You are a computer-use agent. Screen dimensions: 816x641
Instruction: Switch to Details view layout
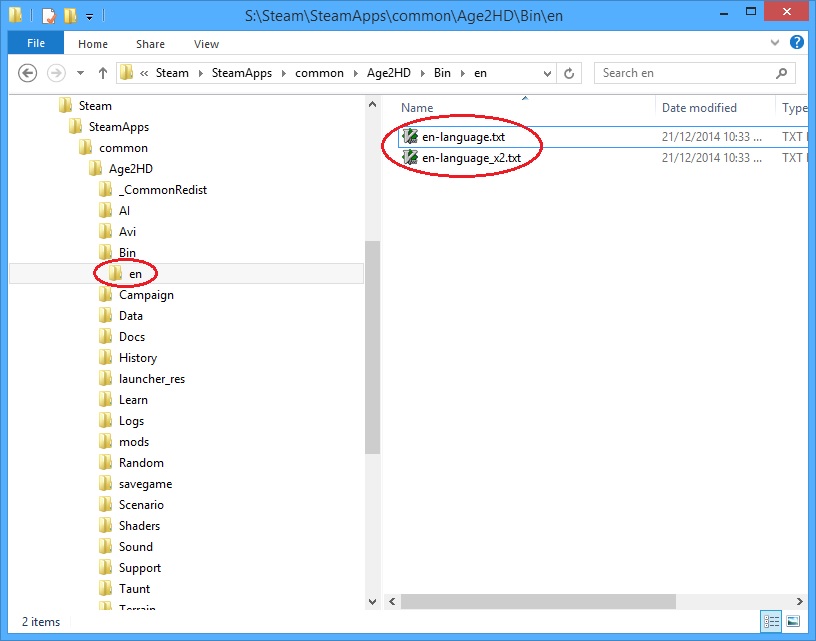771,621
